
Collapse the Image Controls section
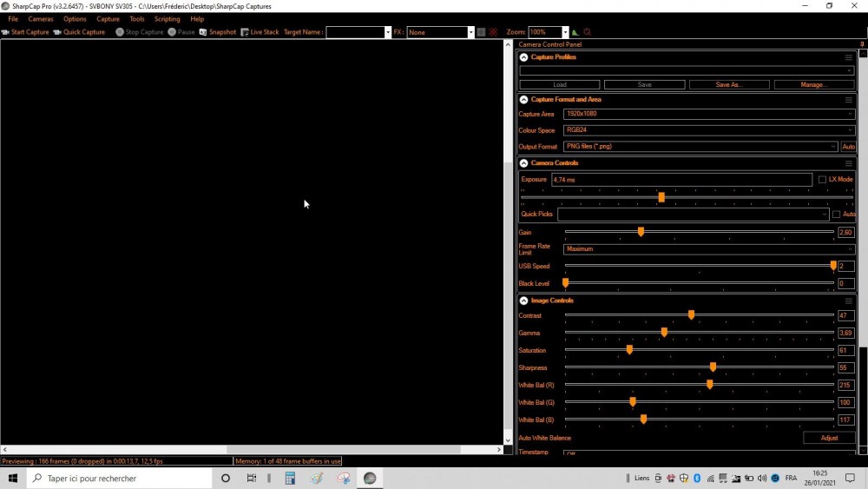pos(523,301)
